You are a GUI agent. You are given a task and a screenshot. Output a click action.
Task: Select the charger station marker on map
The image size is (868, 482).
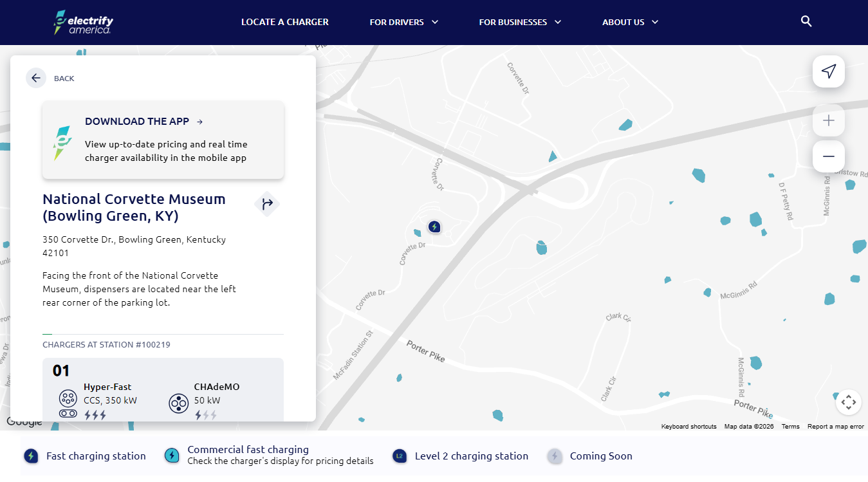pyautogui.click(x=434, y=227)
